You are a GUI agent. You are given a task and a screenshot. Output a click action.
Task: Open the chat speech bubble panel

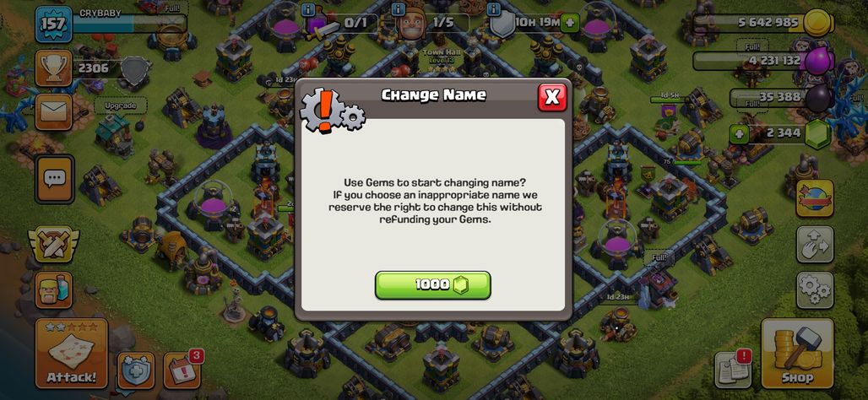(54, 179)
